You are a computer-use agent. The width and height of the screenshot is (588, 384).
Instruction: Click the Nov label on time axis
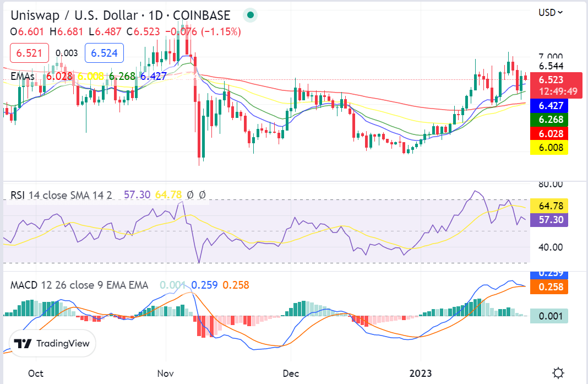(165, 374)
